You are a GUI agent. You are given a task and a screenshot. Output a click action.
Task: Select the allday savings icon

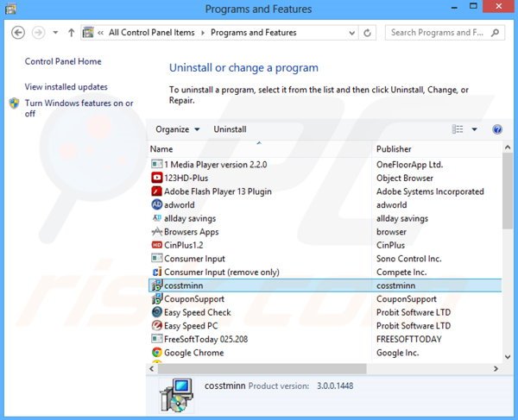click(x=157, y=218)
